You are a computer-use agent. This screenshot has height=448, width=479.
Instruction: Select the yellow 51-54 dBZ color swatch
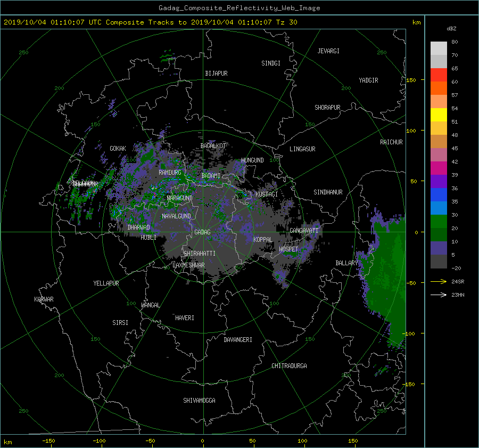click(x=439, y=115)
